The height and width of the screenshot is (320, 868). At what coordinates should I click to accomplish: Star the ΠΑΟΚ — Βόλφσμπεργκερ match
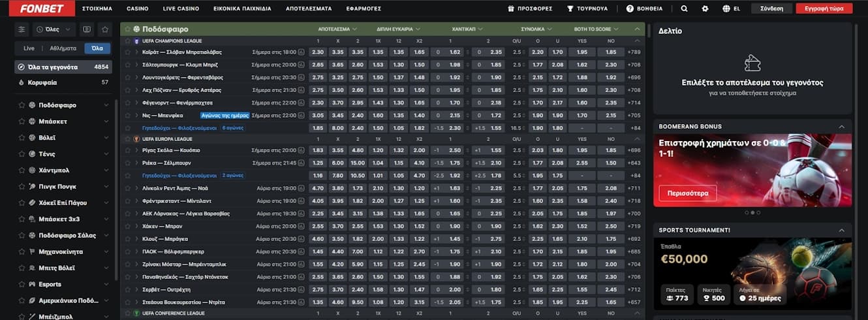(x=128, y=251)
